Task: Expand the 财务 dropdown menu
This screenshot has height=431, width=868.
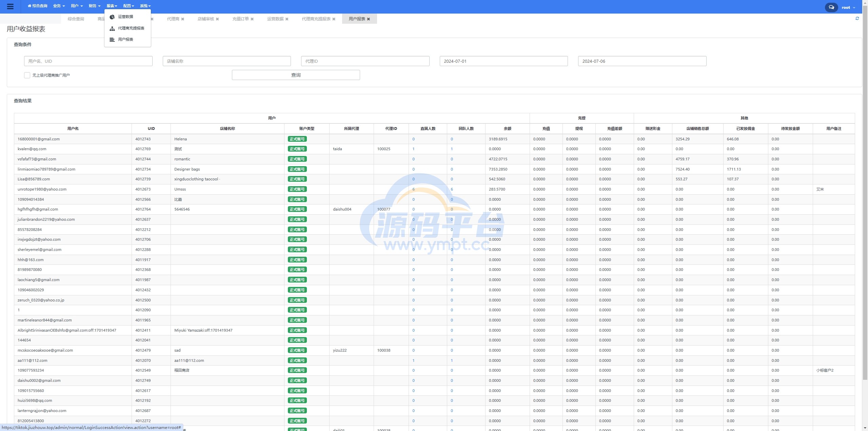Action: (94, 6)
